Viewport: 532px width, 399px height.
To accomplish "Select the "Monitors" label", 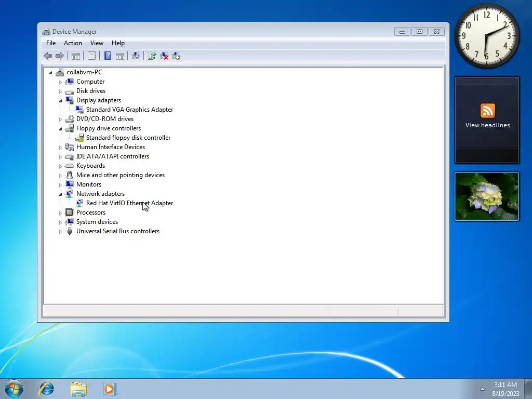I will [88, 184].
